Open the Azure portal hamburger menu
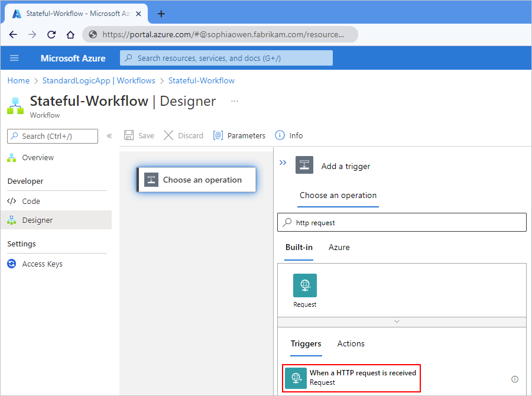 (x=14, y=58)
